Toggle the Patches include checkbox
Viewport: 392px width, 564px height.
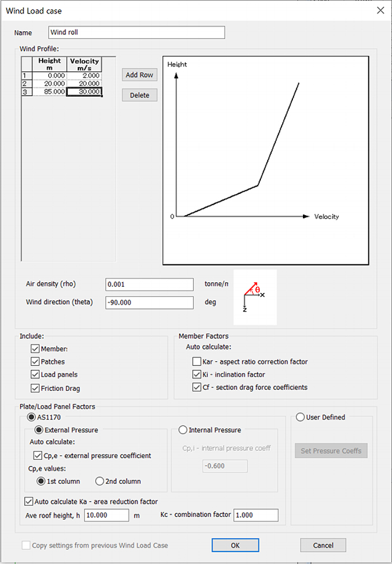(x=35, y=361)
